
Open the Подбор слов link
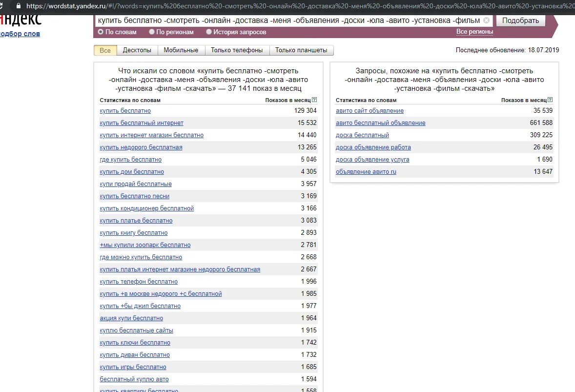(20, 34)
